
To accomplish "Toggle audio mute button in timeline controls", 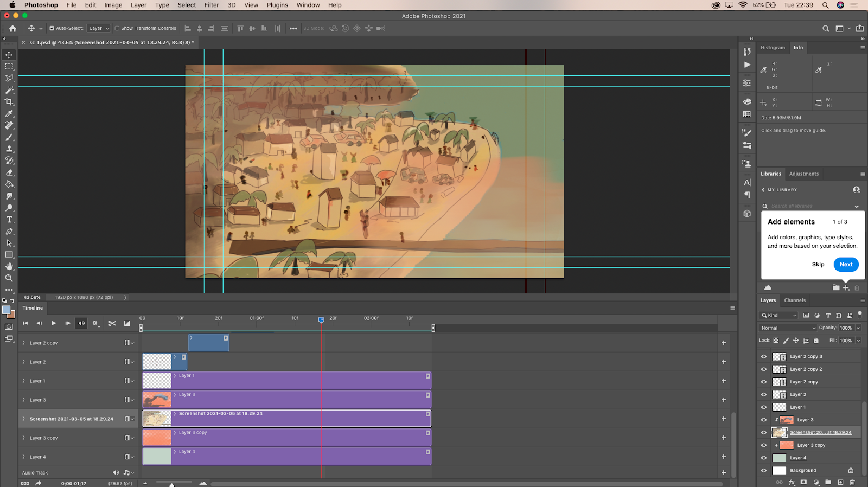I will coord(81,323).
